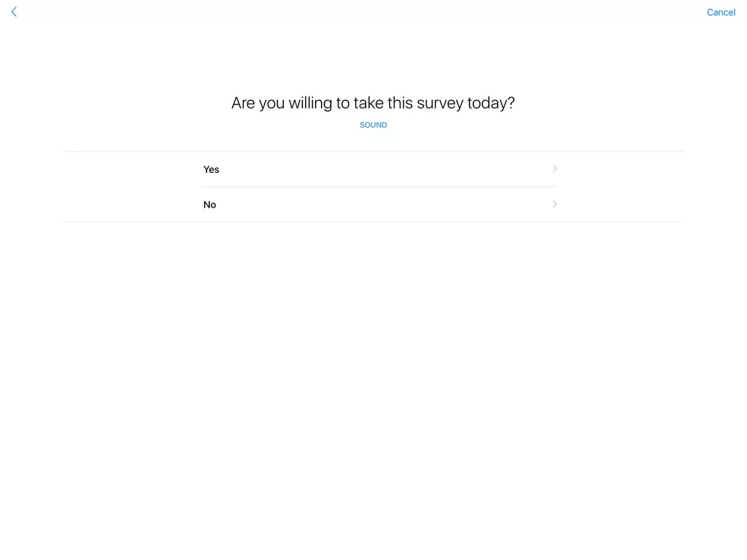Viewport: 747px width, 560px height.
Task: Navigate backward with the blue chevron
Action: 14,12
